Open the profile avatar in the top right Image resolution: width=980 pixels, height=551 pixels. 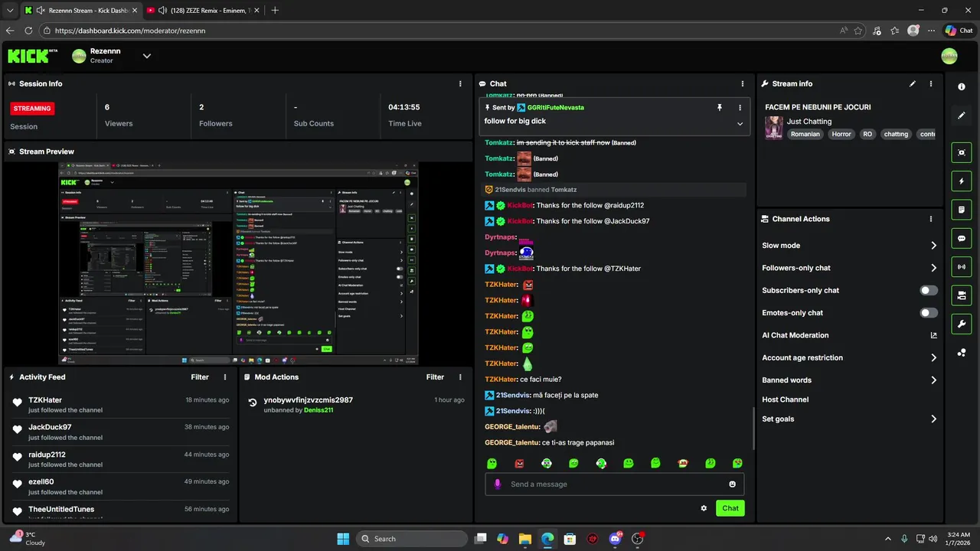pos(949,56)
